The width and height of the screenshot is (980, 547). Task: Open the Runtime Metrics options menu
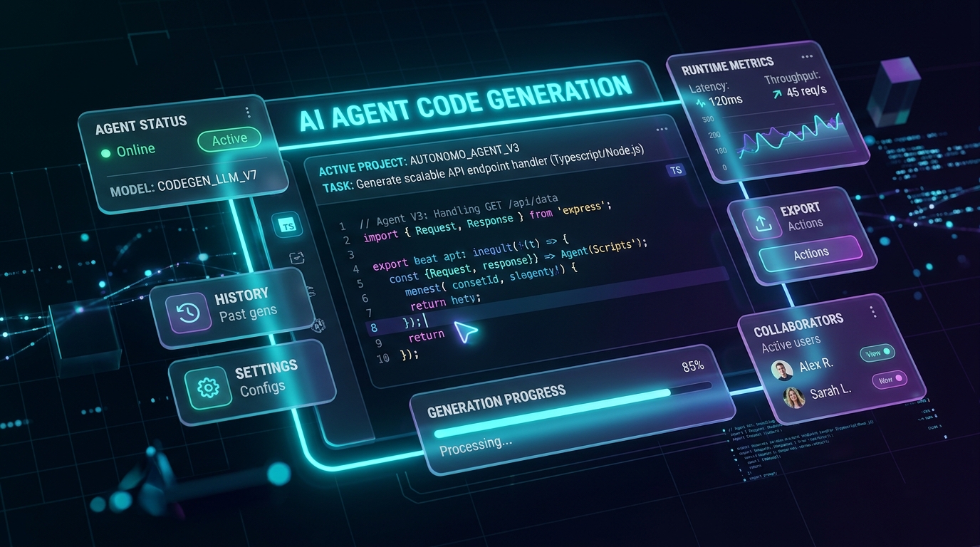tap(806, 56)
